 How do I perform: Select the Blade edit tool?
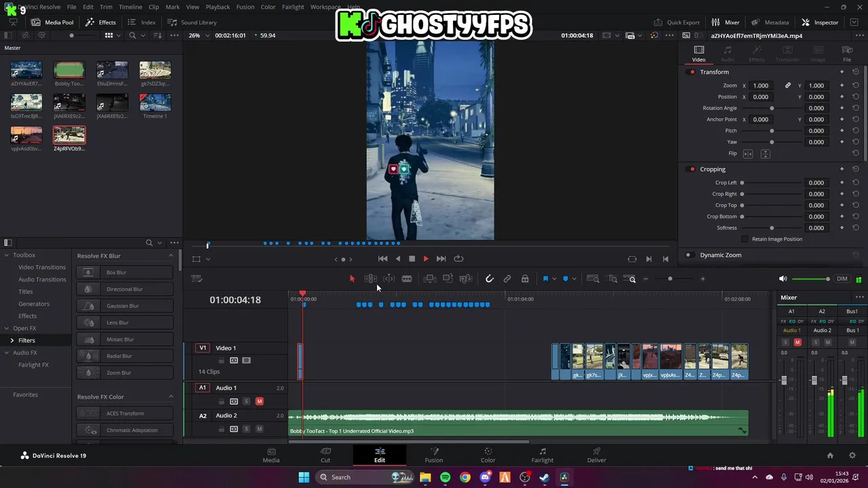(407, 279)
